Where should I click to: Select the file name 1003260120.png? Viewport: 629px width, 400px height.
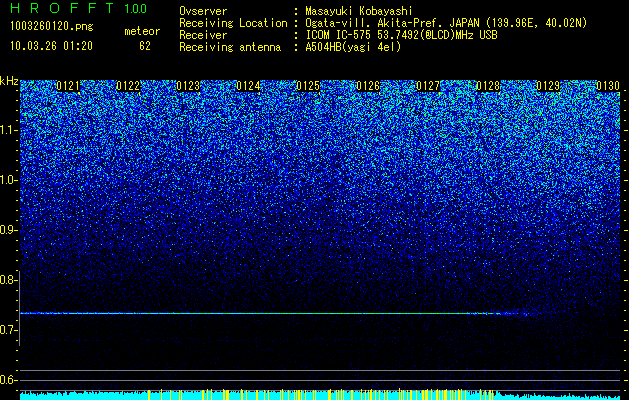pos(52,26)
